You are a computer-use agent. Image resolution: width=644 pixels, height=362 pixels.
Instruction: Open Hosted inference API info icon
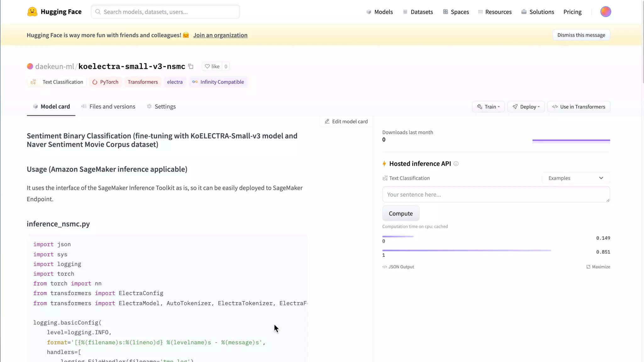[456, 164]
